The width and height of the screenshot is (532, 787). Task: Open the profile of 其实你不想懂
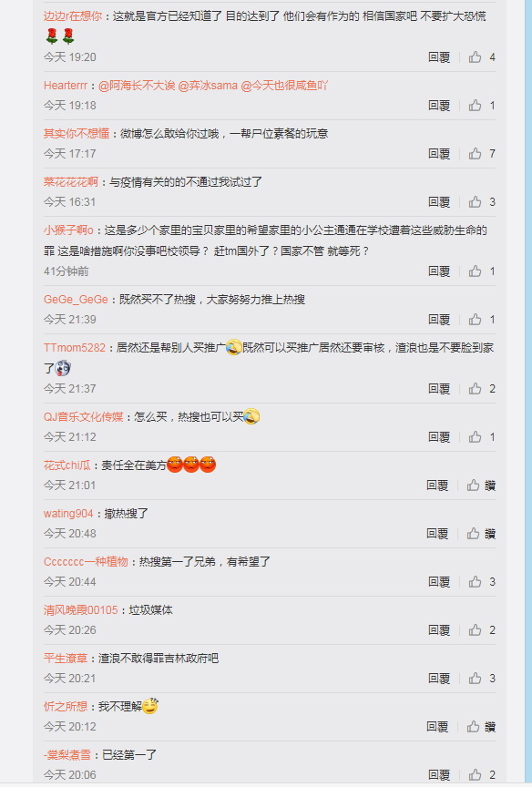(x=77, y=134)
